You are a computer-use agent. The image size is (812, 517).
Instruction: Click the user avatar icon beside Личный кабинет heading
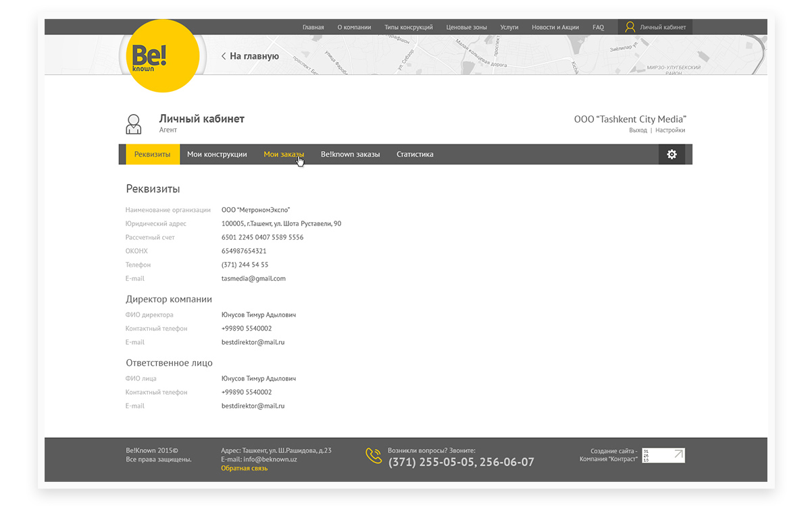[134, 124]
